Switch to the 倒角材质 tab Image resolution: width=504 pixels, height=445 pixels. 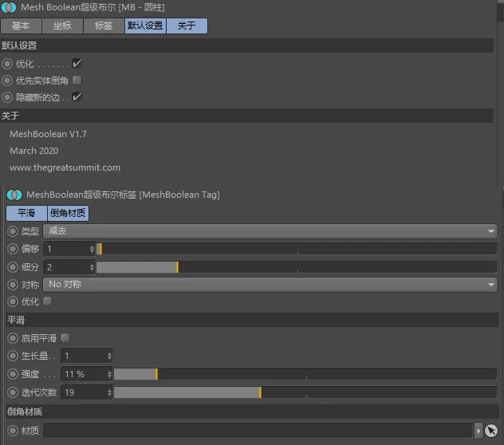(x=69, y=213)
